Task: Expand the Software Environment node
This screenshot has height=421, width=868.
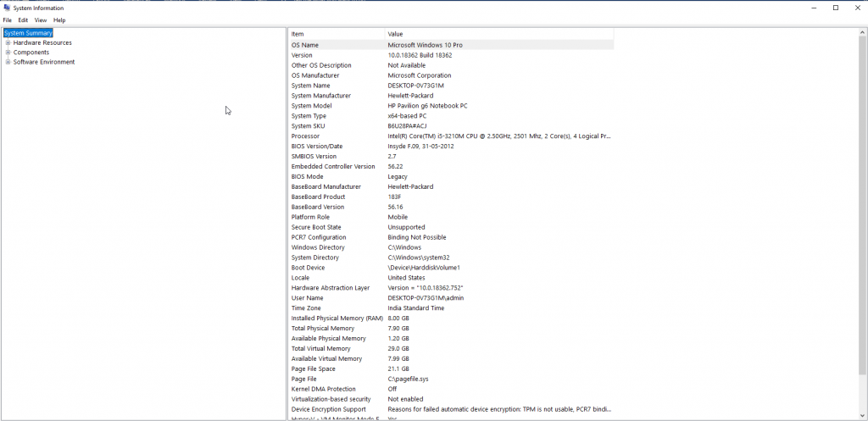Action: tap(8, 62)
